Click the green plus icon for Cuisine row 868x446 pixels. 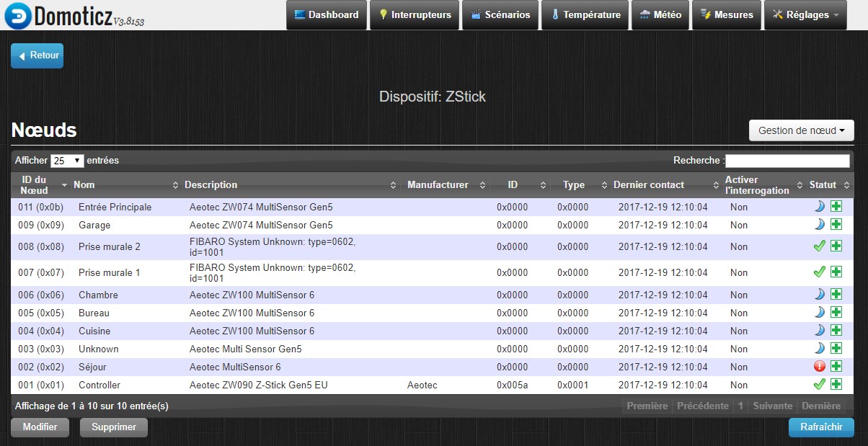[836, 330]
